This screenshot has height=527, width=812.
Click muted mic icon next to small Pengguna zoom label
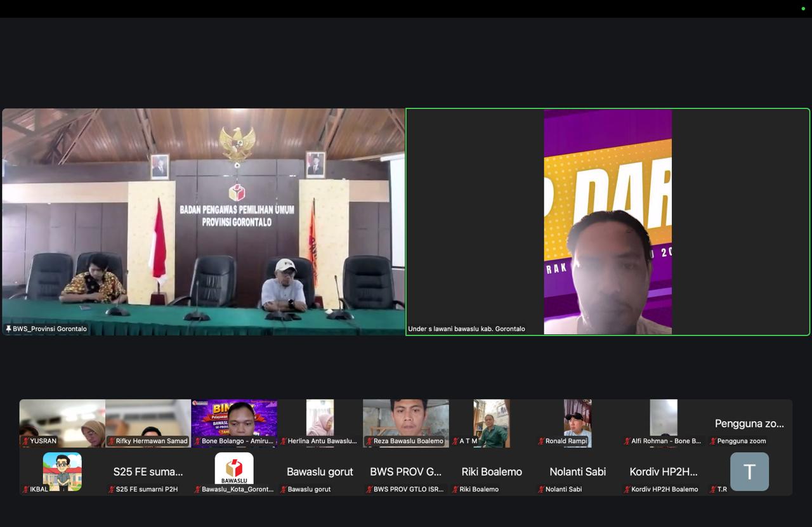(713, 441)
